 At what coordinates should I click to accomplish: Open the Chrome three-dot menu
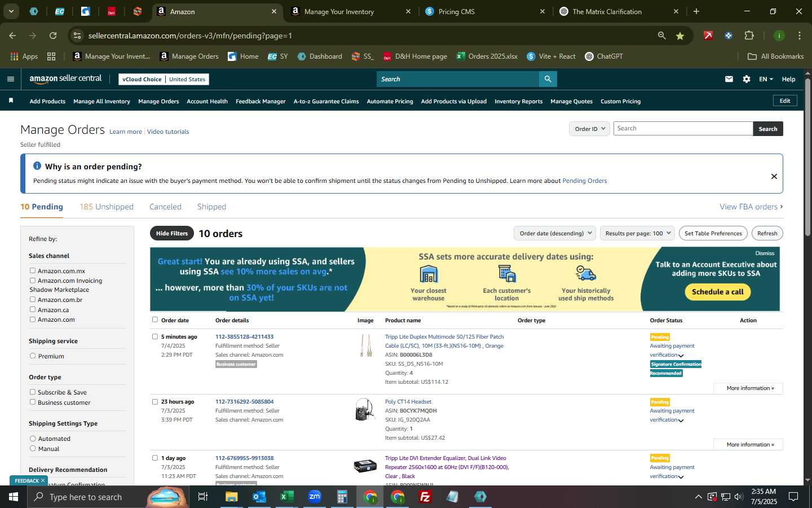tap(799, 36)
